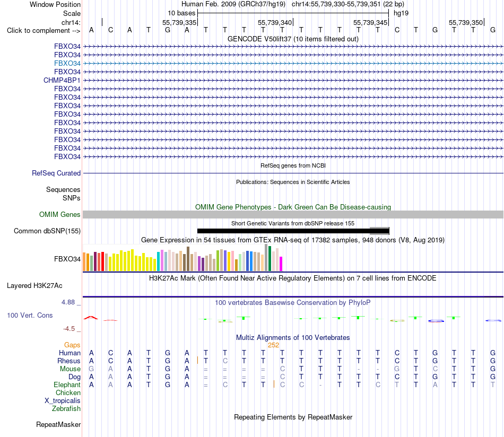Screen dimensions: 504x437
Task: Select the small gray dbSNP variant segment
Action: coord(379,231)
